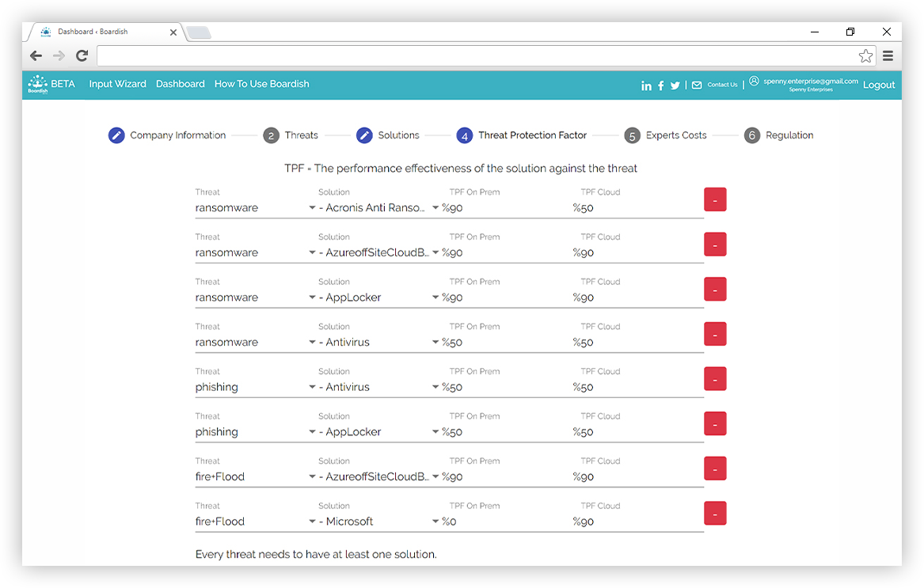
Task: Go to Regulation step label
Action: [789, 135]
